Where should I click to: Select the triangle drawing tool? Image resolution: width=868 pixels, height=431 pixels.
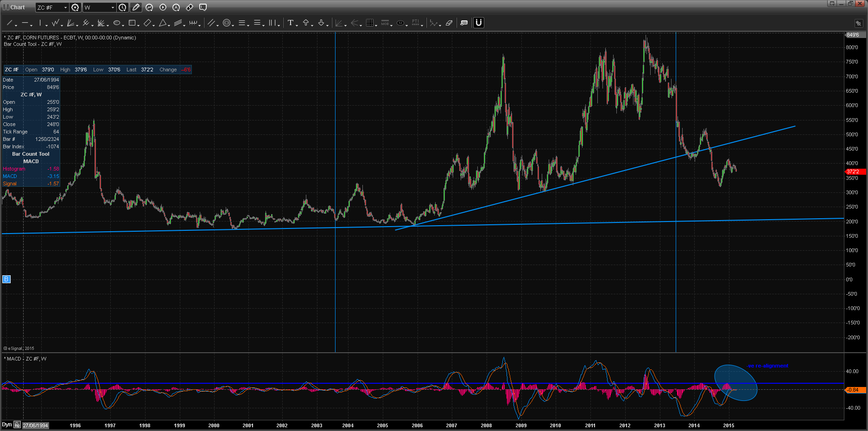coord(163,23)
